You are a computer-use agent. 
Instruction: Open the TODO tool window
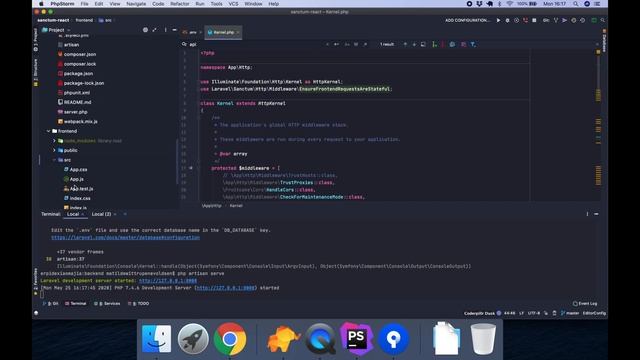(139, 304)
